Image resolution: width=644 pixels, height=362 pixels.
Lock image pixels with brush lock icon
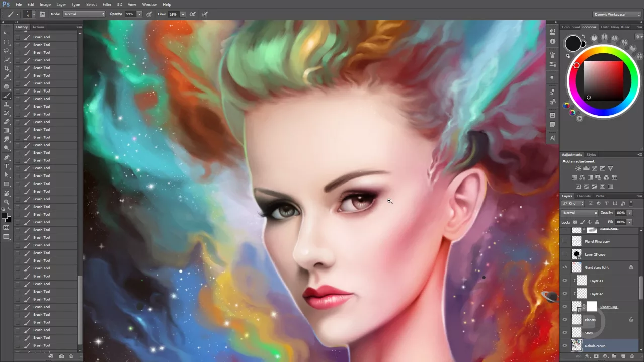tap(583, 222)
